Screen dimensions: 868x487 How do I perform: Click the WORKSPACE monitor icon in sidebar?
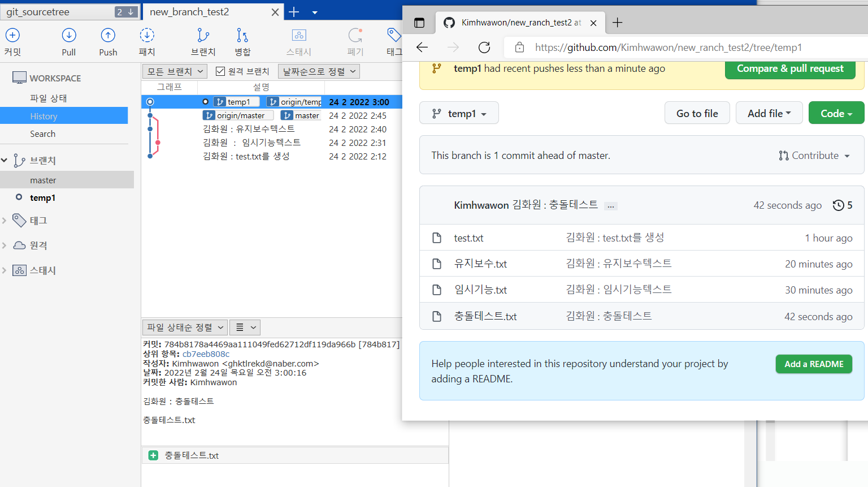click(x=19, y=77)
